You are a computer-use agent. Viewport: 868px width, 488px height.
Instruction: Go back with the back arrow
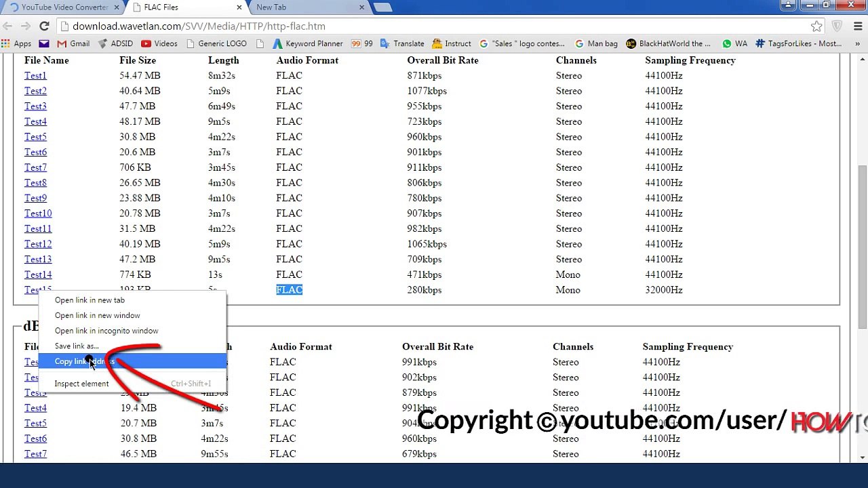click(x=7, y=26)
